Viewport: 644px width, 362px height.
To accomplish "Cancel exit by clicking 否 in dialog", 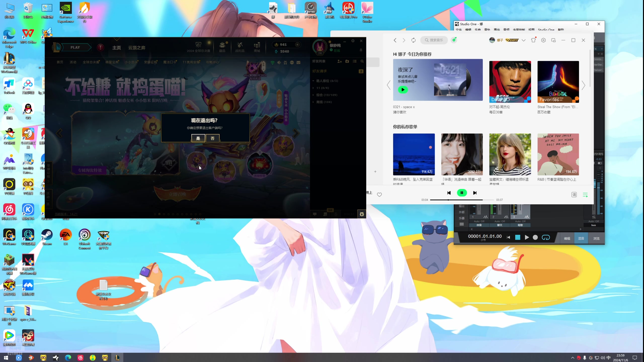I will pos(212,138).
